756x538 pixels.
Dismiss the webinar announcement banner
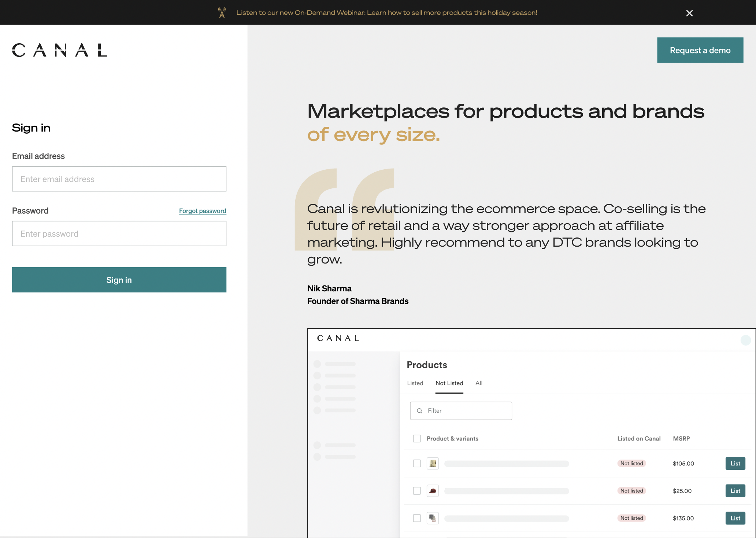[689, 13]
